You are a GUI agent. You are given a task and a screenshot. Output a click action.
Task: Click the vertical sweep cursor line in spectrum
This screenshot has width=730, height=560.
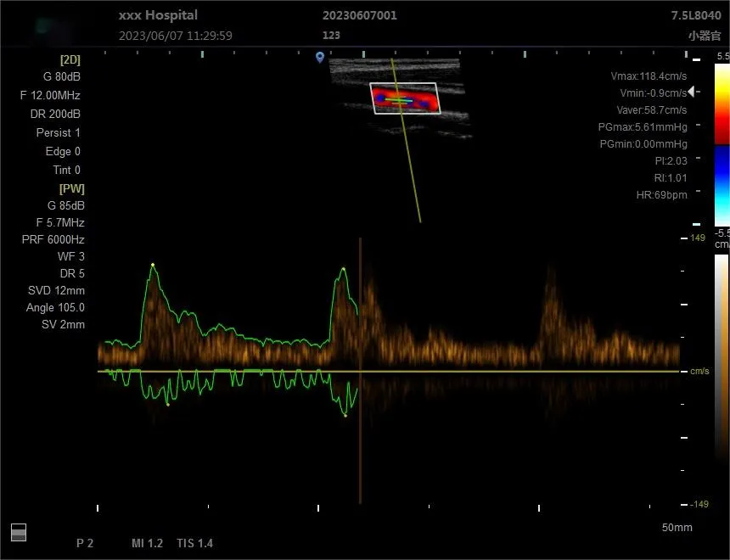361,371
